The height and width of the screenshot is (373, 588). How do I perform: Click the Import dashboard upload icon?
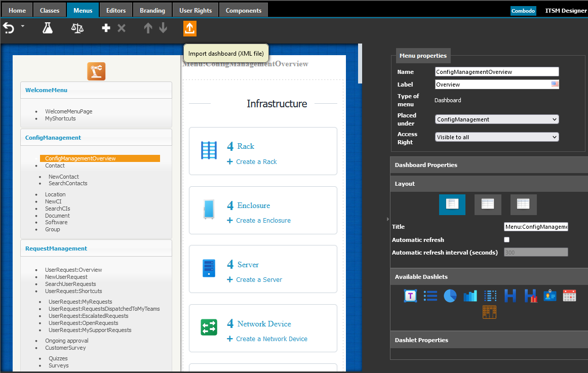point(189,28)
